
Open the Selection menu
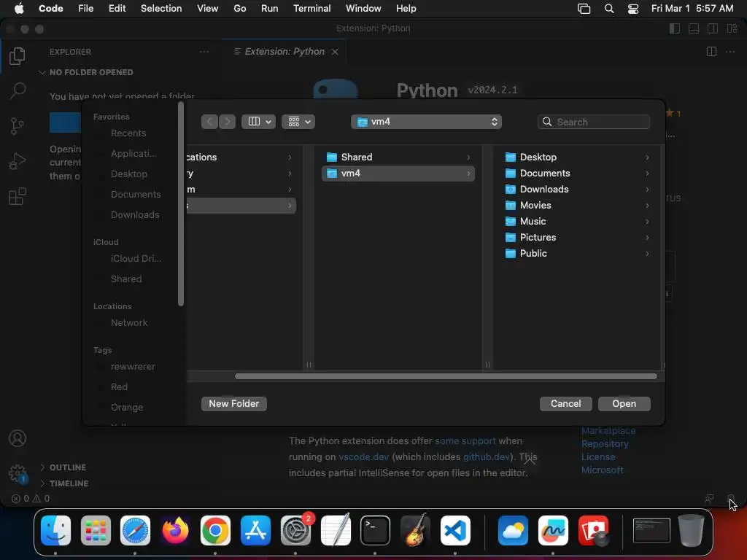tap(161, 9)
